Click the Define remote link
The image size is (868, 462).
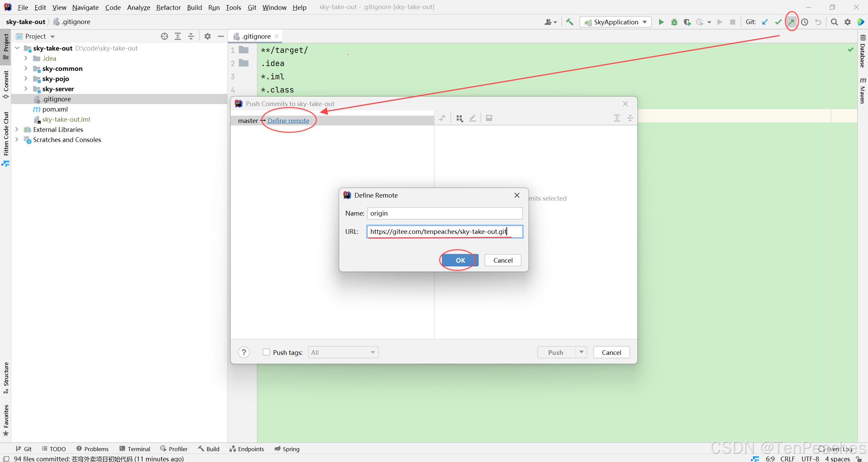(288, 121)
